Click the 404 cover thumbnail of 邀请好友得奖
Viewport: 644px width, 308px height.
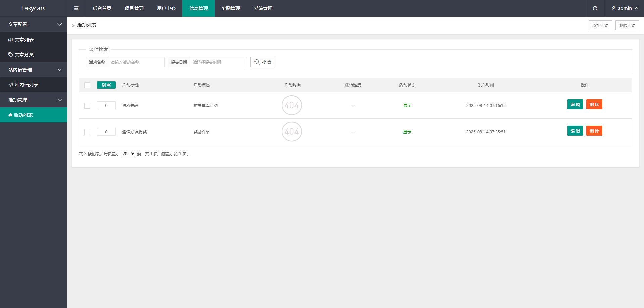(x=292, y=132)
